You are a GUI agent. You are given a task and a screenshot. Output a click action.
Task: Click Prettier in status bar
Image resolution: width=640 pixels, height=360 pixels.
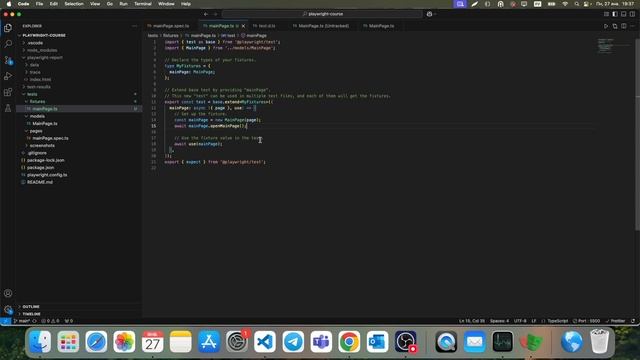tap(616, 321)
